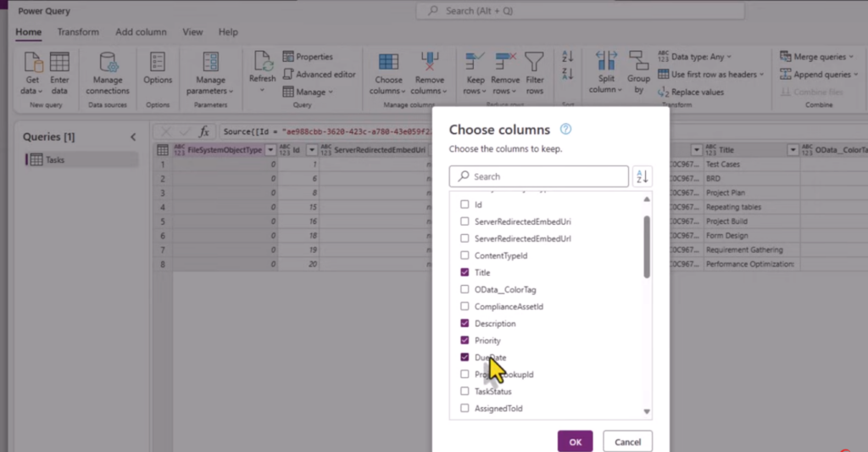
Task: Click the fx formula icon
Action: point(203,131)
